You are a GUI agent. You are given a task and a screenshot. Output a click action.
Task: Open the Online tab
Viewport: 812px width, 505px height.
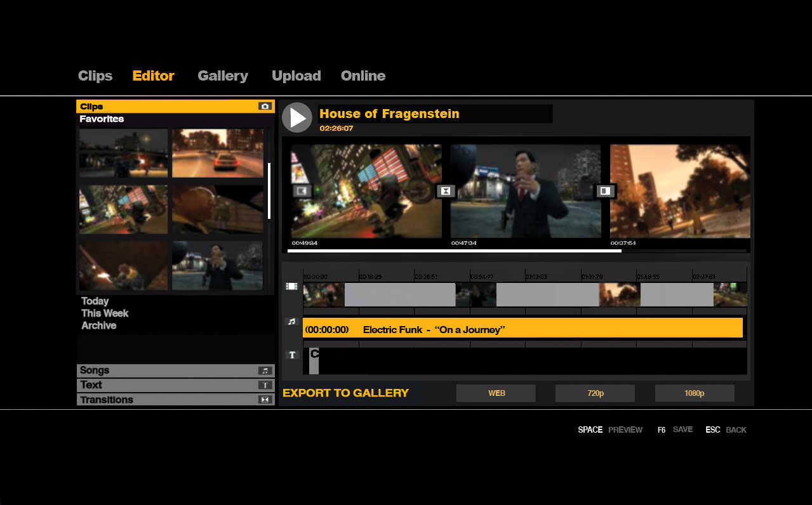[x=363, y=76]
